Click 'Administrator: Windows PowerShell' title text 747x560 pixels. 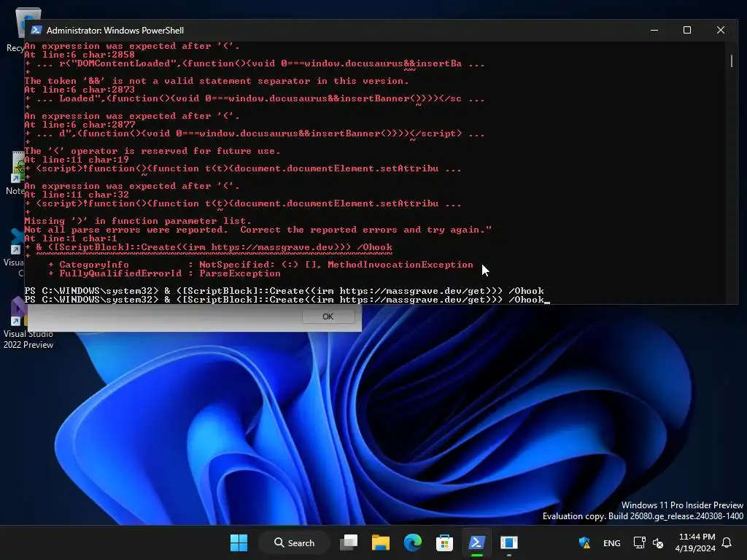point(115,30)
